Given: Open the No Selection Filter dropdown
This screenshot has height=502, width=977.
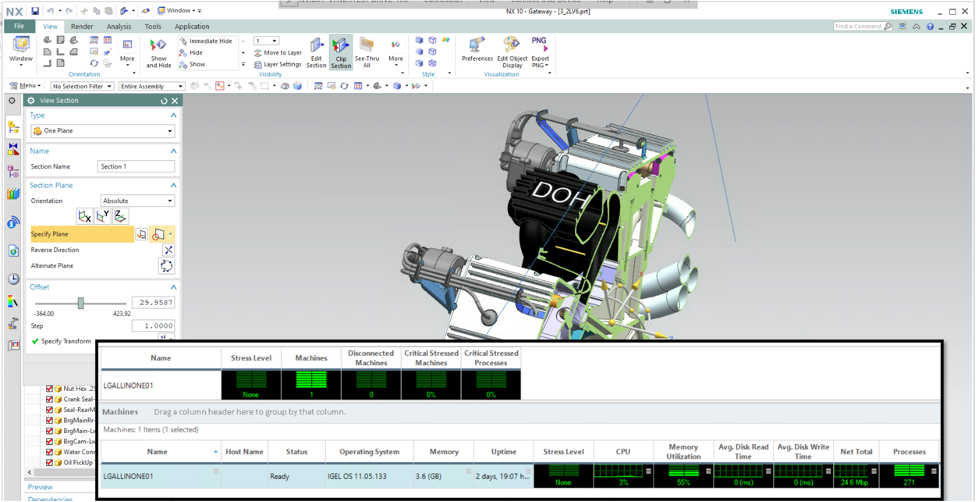Looking at the screenshot, I should click(x=82, y=87).
